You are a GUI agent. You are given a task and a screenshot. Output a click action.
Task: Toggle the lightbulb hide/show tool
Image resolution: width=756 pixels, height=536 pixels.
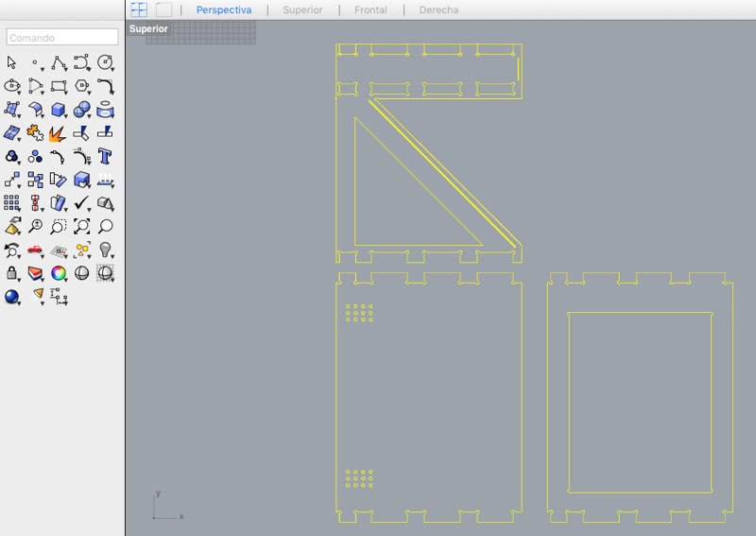click(105, 250)
